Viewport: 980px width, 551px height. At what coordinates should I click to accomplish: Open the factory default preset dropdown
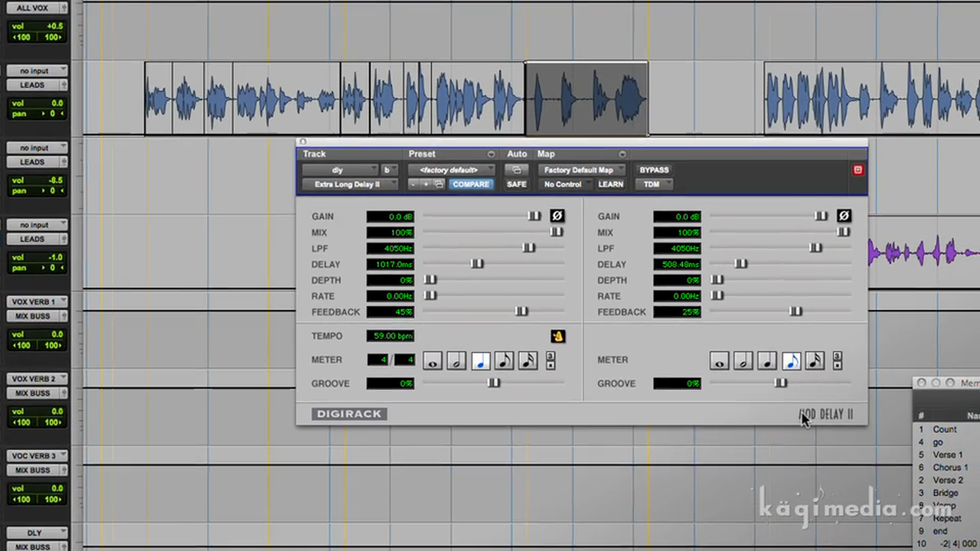pyautogui.click(x=452, y=169)
